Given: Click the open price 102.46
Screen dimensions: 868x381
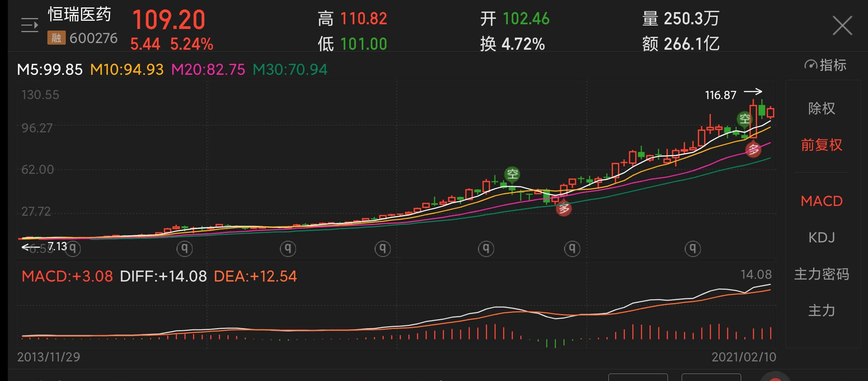Looking at the screenshot, I should (x=526, y=19).
